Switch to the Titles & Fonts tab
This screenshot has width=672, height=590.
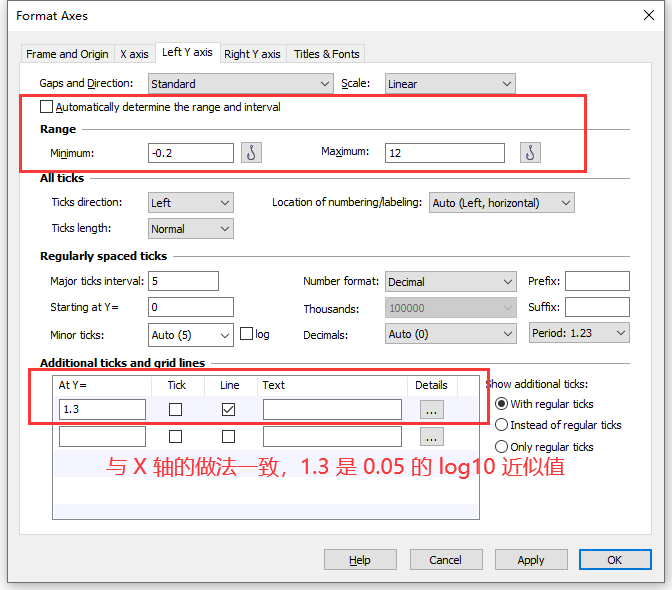[327, 54]
